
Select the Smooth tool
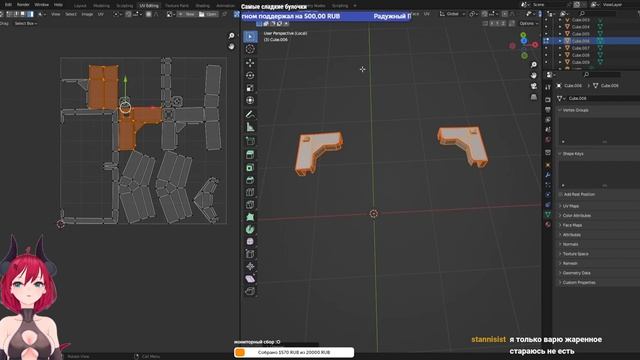pos(250,242)
